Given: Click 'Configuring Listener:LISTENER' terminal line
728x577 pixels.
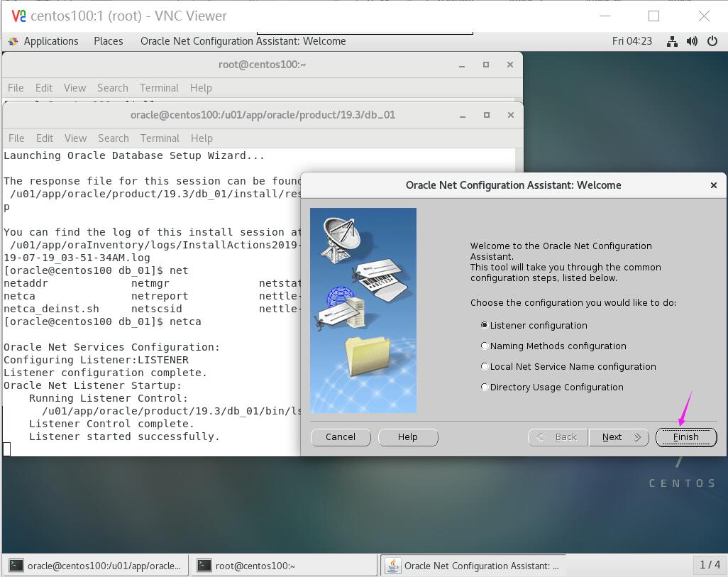Looking at the screenshot, I should [96, 360].
